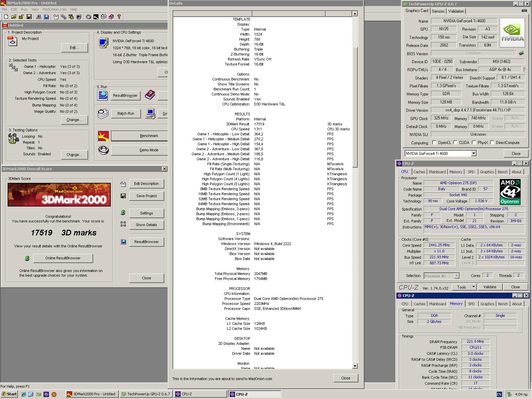This screenshot has height=399, width=532.
Task: Click the Save floppy disk toolbar icon
Action: coord(29,17)
